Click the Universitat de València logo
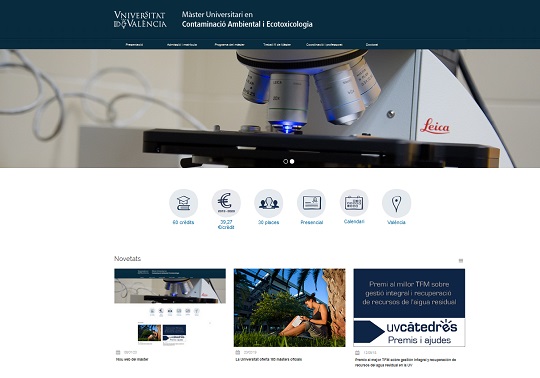 click(140, 20)
